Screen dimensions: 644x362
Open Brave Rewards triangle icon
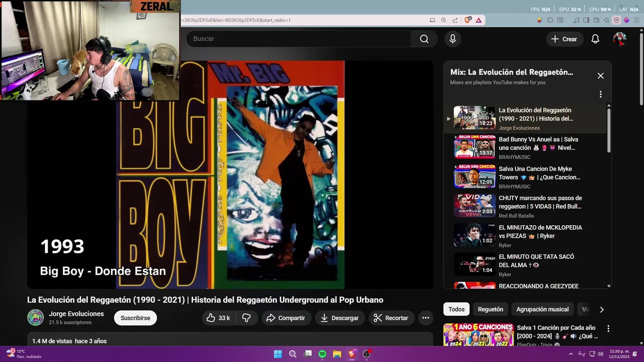point(478,20)
